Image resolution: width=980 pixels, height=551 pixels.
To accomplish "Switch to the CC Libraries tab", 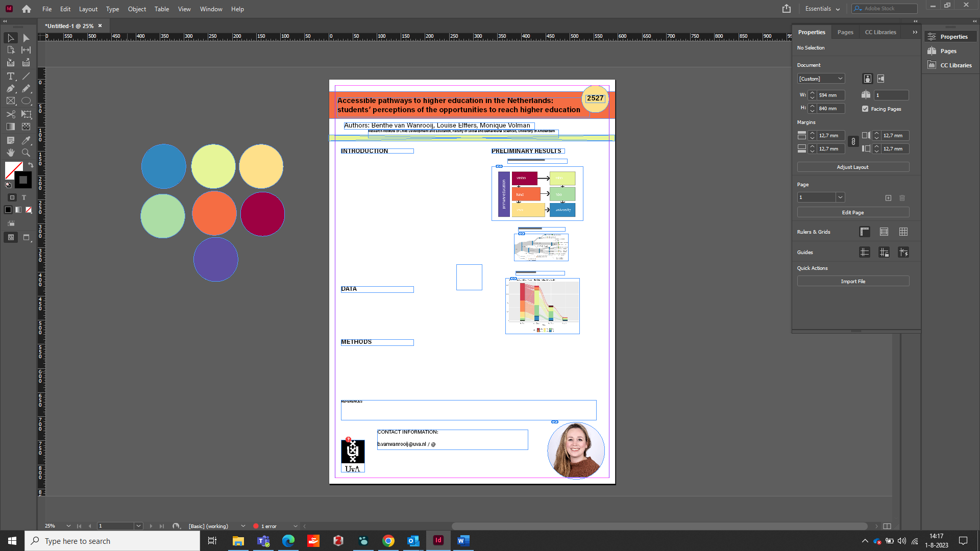I will [x=880, y=32].
